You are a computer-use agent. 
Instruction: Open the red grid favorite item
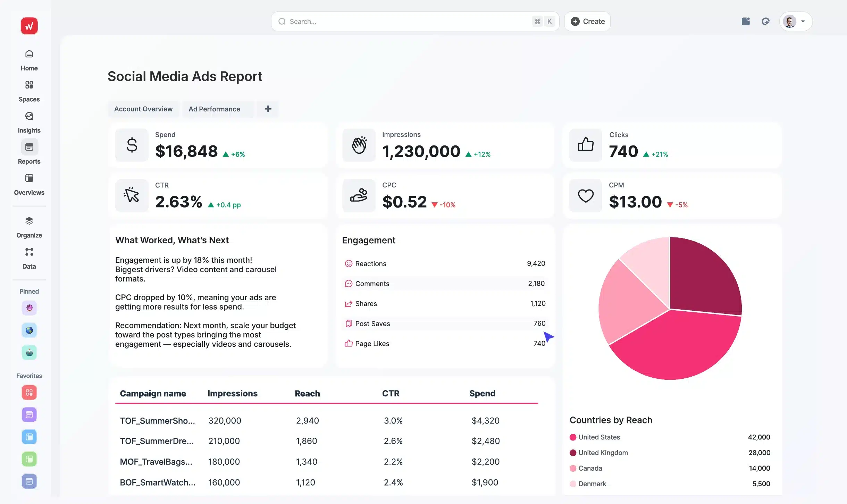[29, 392]
